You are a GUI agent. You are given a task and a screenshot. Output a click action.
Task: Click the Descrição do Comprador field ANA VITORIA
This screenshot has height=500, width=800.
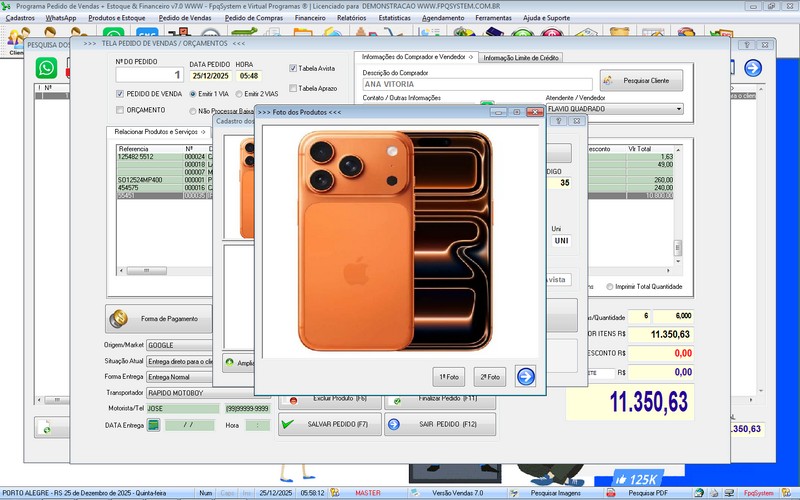478,84
